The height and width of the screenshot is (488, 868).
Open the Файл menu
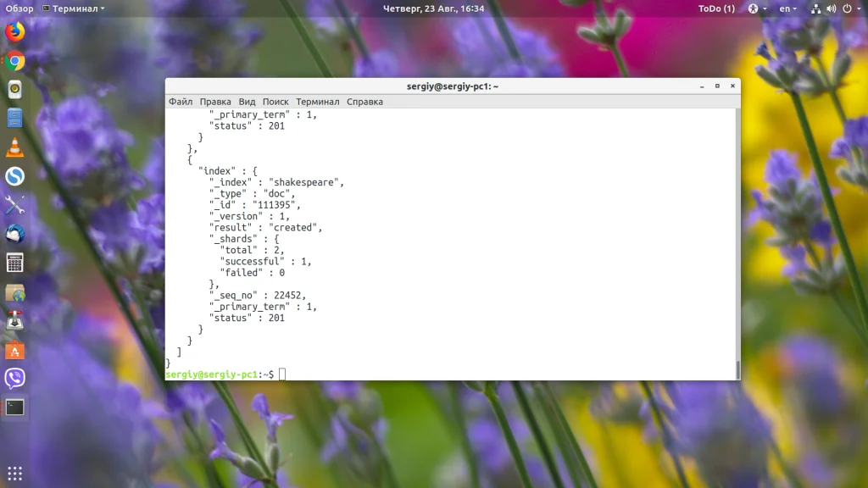tap(181, 102)
